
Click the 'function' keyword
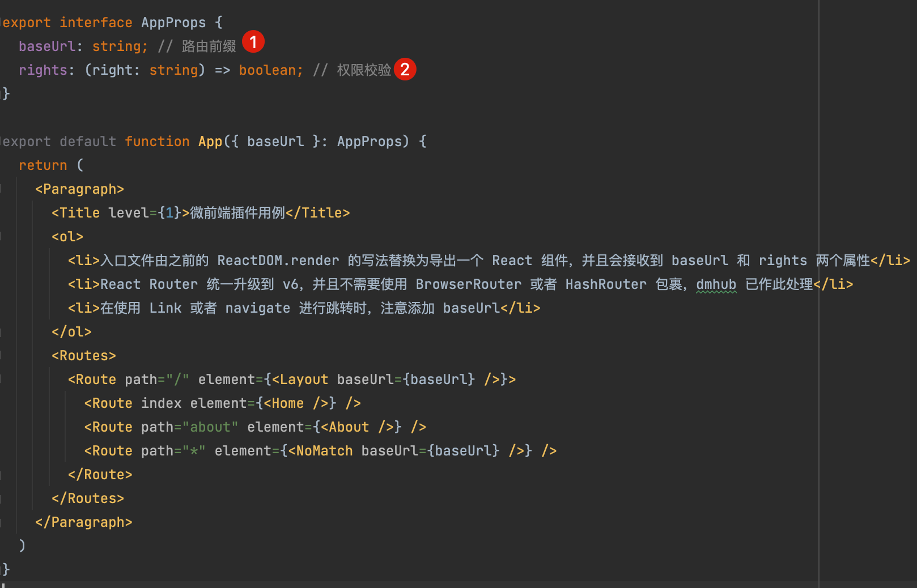(x=157, y=142)
